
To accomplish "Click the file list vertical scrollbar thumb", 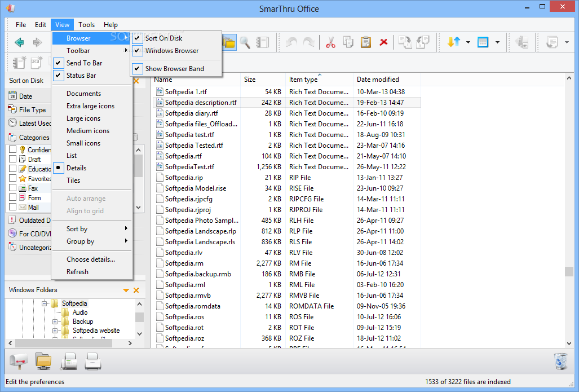I will [569, 271].
